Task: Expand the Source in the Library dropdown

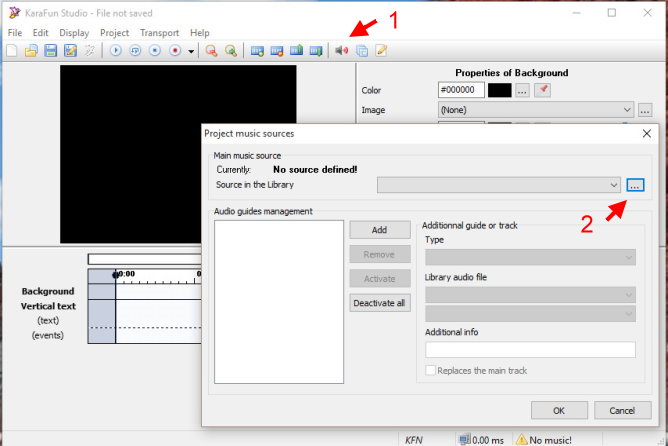Action: [x=613, y=185]
